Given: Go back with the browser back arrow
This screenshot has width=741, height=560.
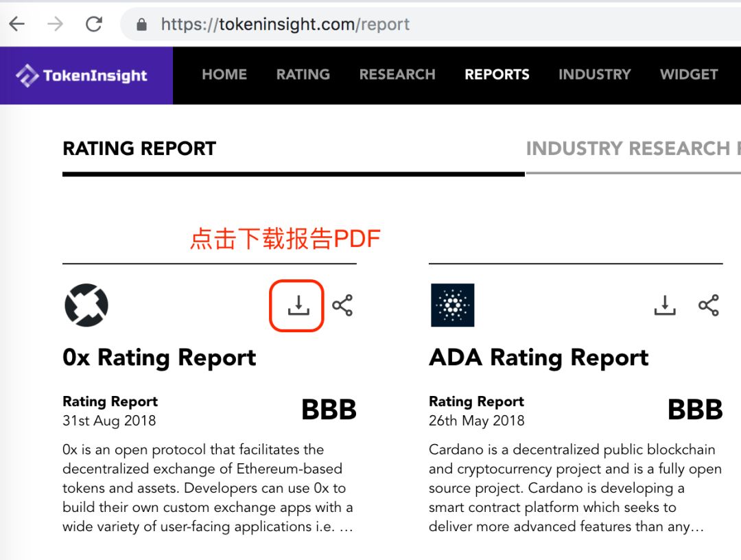Looking at the screenshot, I should click(17, 23).
